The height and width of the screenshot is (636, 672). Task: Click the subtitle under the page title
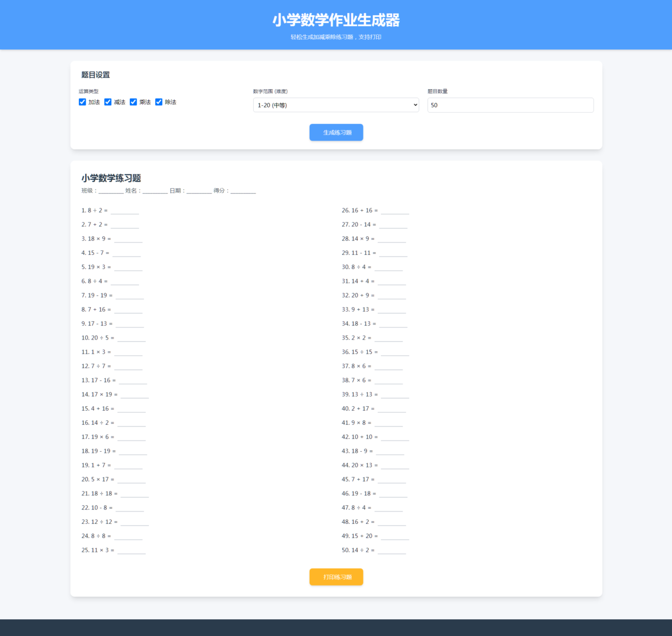point(336,37)
